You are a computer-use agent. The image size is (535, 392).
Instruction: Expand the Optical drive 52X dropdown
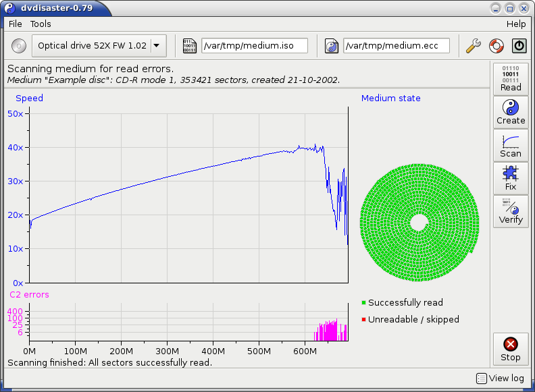tap(157, 46)
